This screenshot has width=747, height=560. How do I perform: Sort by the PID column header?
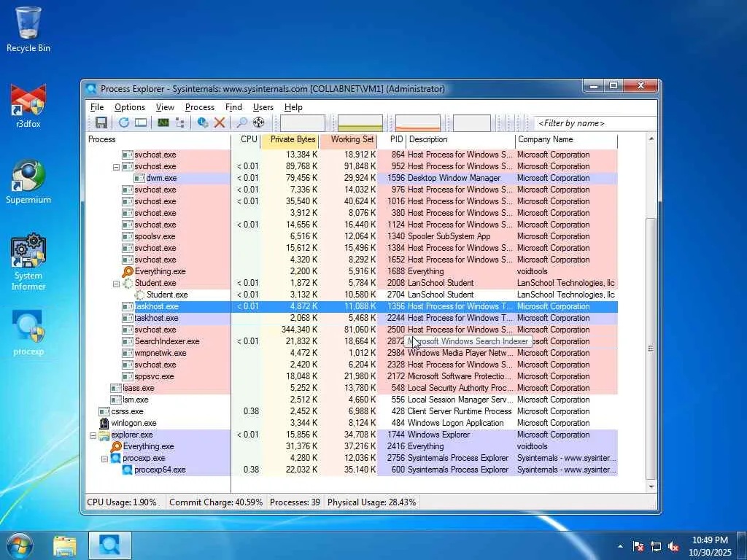392,139
